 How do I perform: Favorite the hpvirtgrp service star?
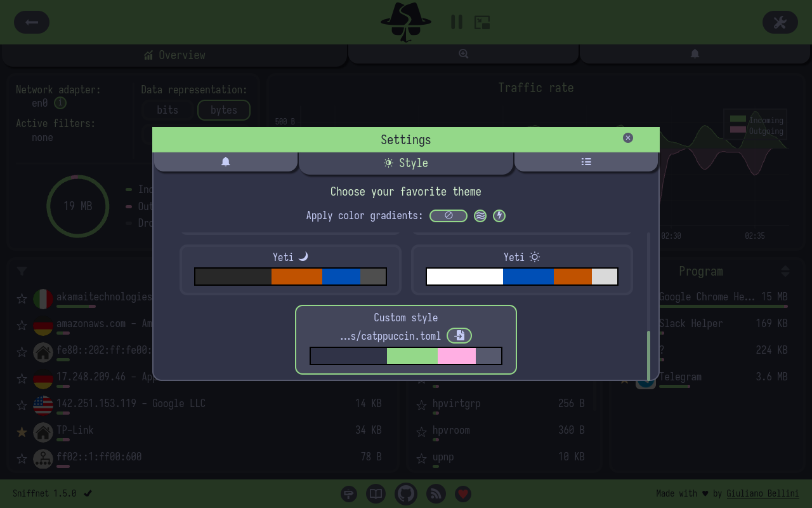click(x=421, y=405)
